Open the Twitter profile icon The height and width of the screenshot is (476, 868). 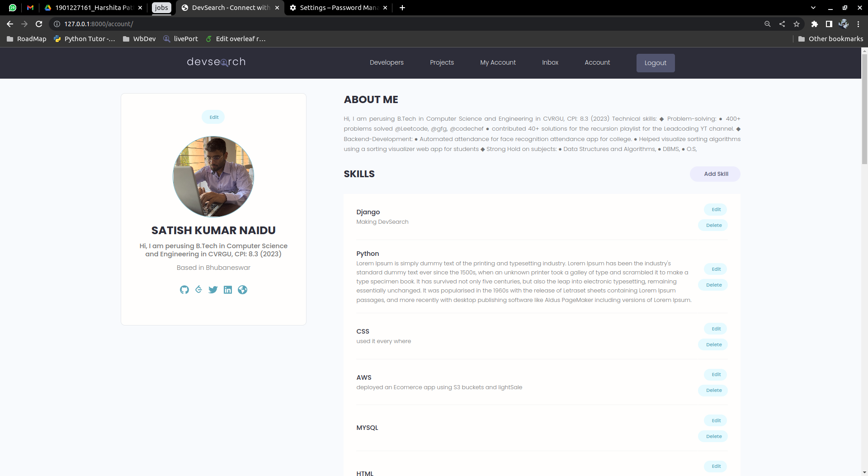pyautogui.click(x=213, y=290)
